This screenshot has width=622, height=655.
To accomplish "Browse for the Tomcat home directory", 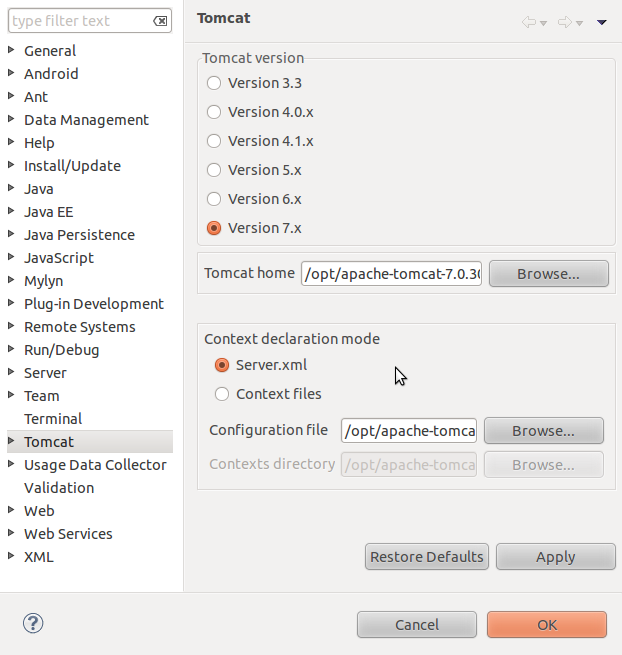I will [548, 273].
